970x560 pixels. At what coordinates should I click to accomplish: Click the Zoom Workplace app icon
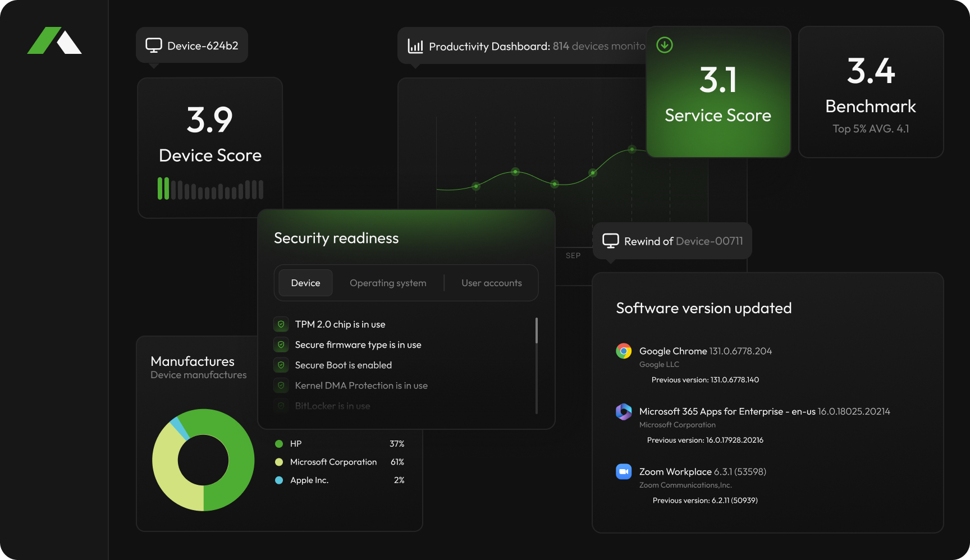(623, 471)
